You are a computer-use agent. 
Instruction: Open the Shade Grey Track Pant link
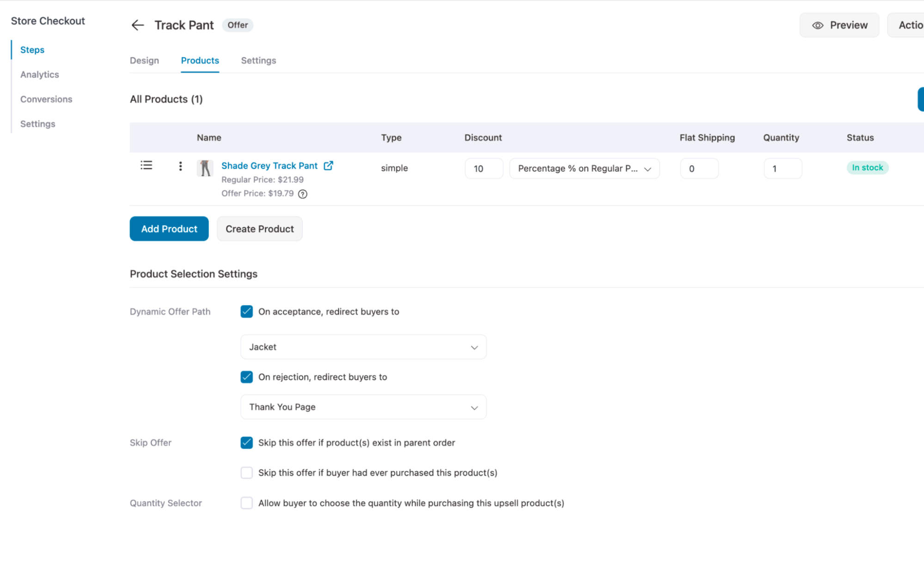pyautogui.click(x=269, y=166)
